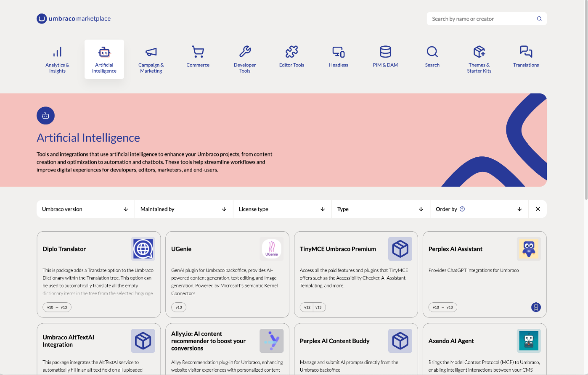Click the UGenie package logo

pos(272,249)
